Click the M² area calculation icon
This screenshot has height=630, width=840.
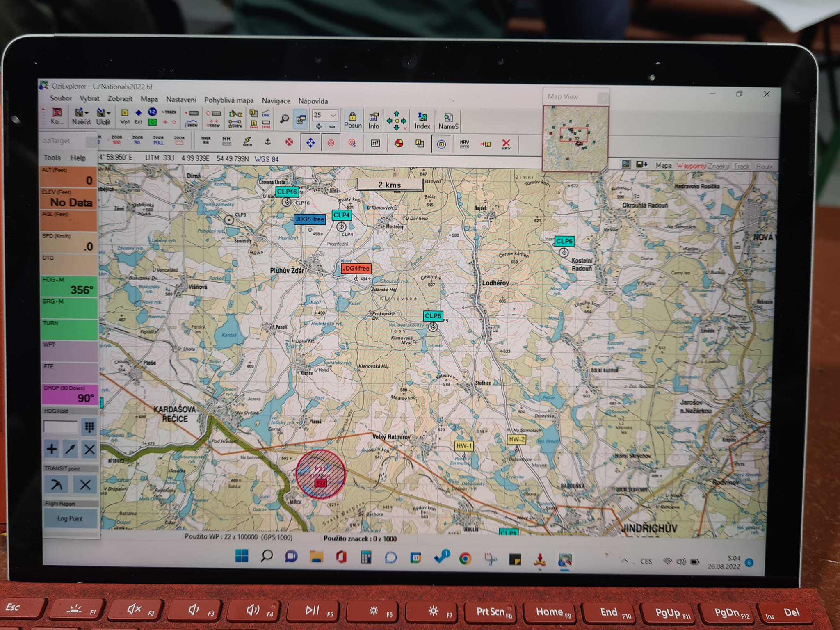(375, 143)
